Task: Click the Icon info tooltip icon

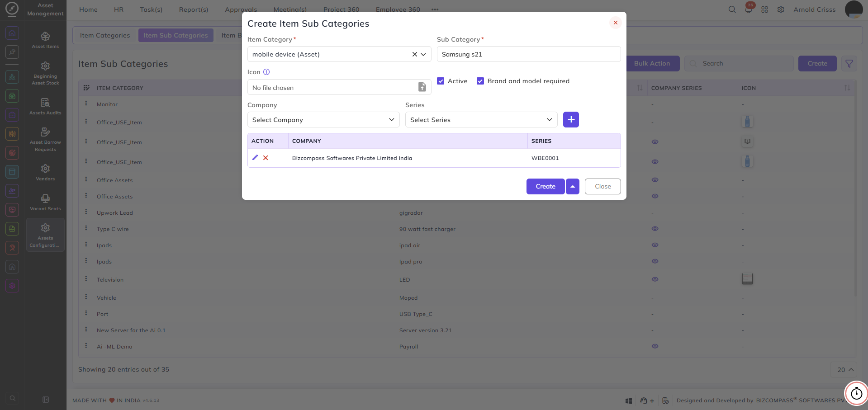Action: pos(266,72)
